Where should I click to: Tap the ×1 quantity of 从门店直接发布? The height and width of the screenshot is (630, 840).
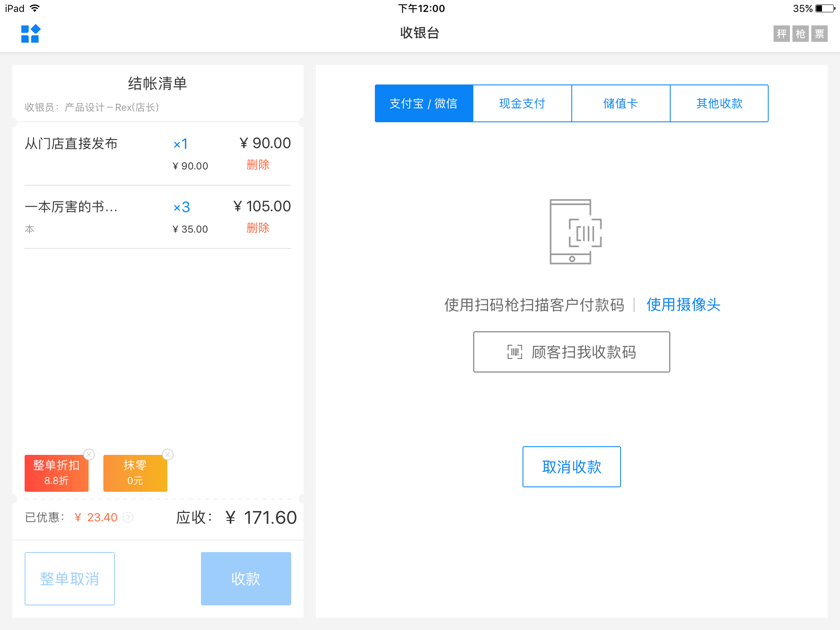tap(180, 144)
